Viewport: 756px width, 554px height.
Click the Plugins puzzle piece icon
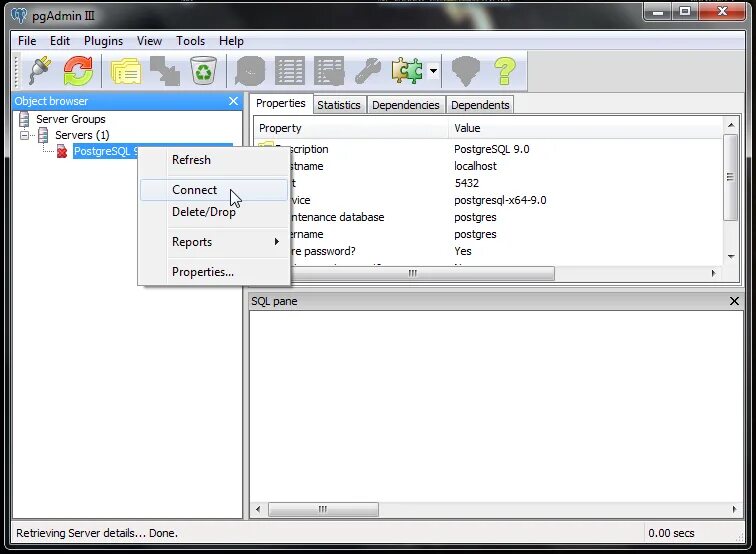[407, 71]
